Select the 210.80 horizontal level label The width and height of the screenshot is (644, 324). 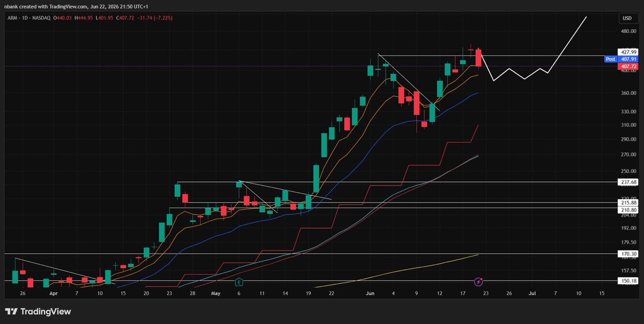(x=627, y=209)
